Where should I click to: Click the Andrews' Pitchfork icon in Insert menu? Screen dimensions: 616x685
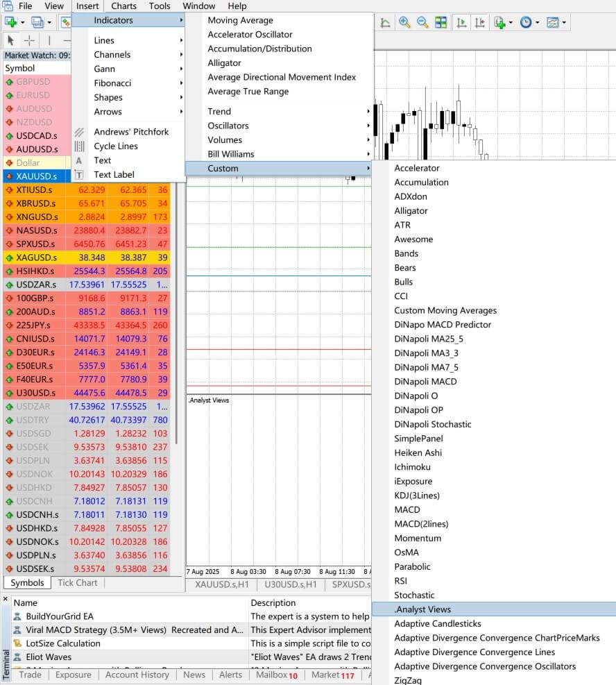[79, 132]
